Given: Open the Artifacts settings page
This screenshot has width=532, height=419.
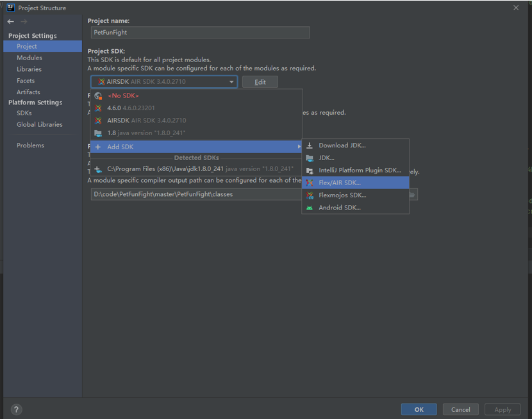Looking at the screenshot, I should 43,92.
